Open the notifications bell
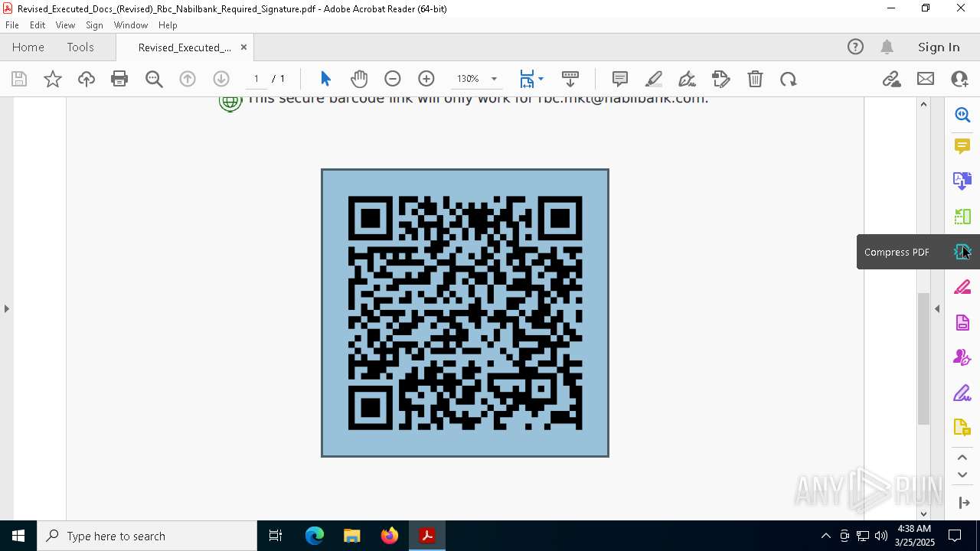Viewport: 980px width, 551px height. (887, 47)
